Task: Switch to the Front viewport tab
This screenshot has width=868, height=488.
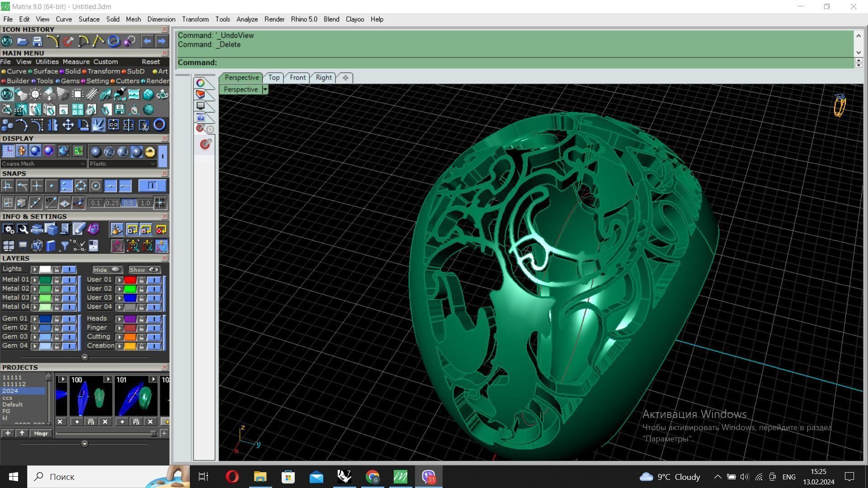Action: pos(297,78)
